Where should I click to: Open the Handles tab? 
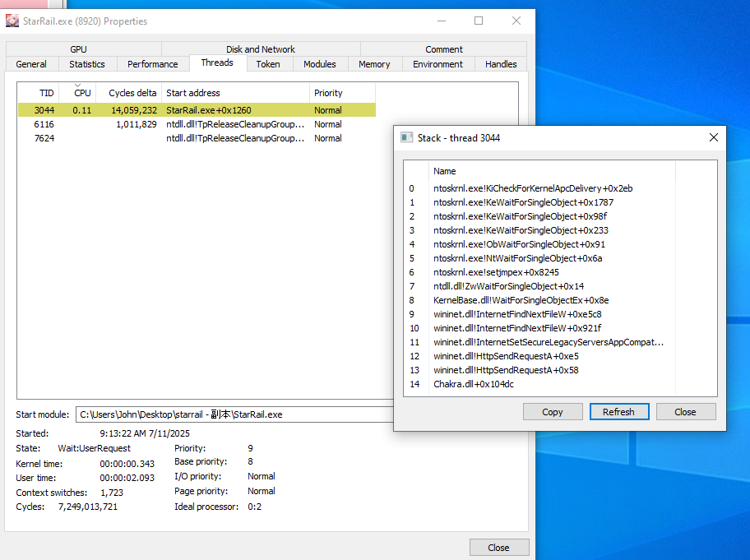click(x=501, y=64)
